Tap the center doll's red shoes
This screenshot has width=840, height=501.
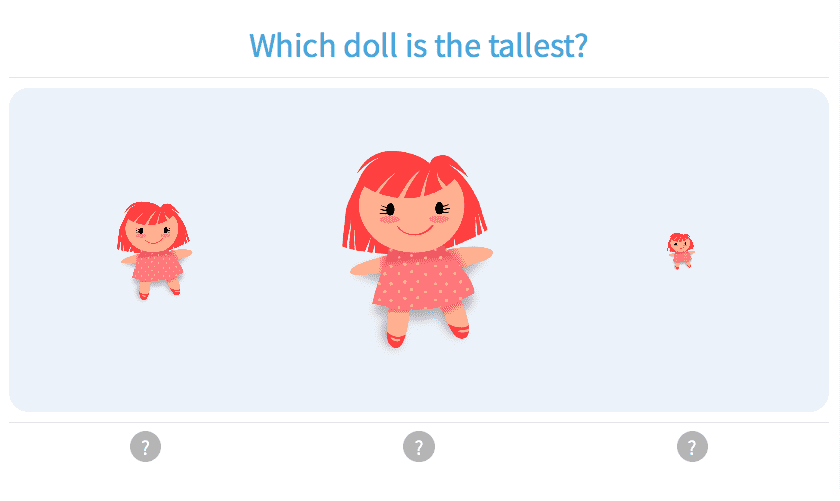(x=396, y=340)
